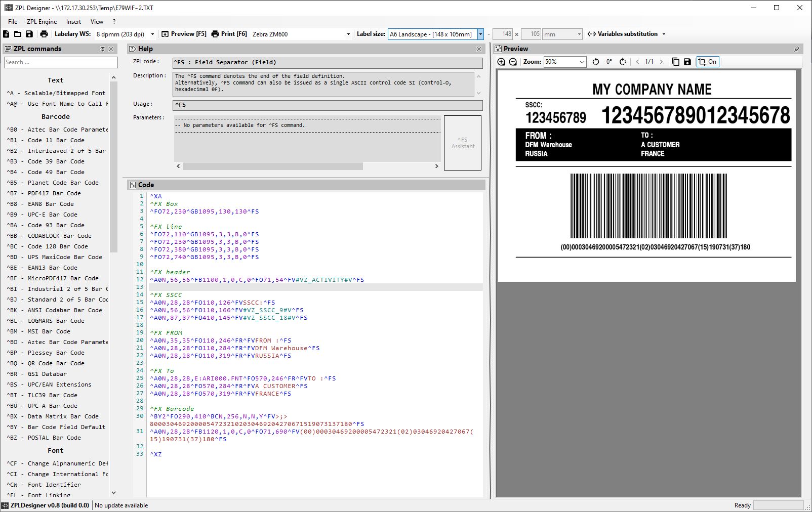Toggle the crop On button in Preview
Screen dimensions: 812x512
[707, 61]
